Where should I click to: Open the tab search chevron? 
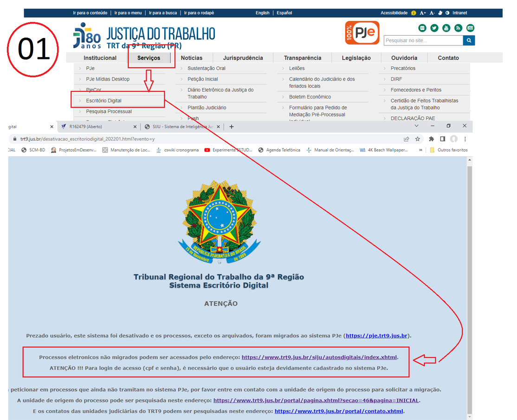point(416,126)
